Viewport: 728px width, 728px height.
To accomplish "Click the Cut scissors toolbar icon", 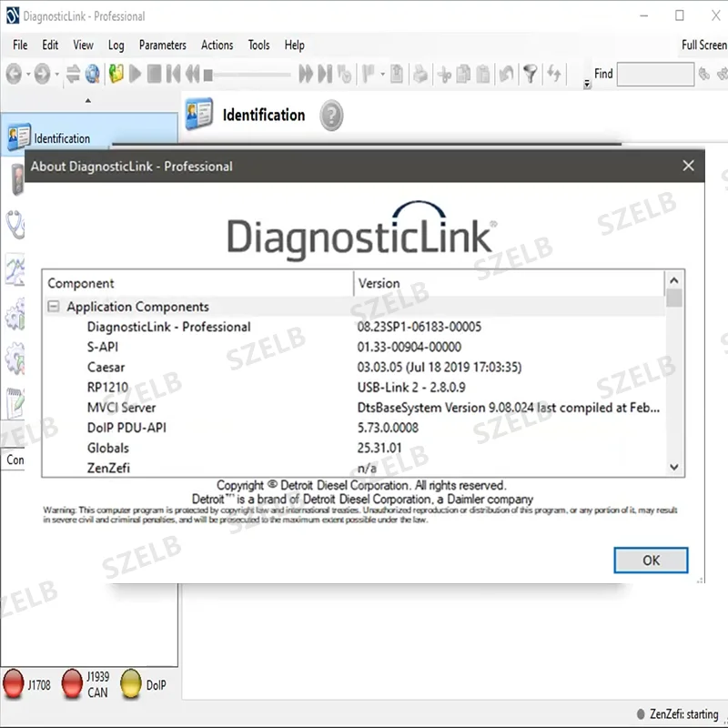I will (x=444, y=75).
